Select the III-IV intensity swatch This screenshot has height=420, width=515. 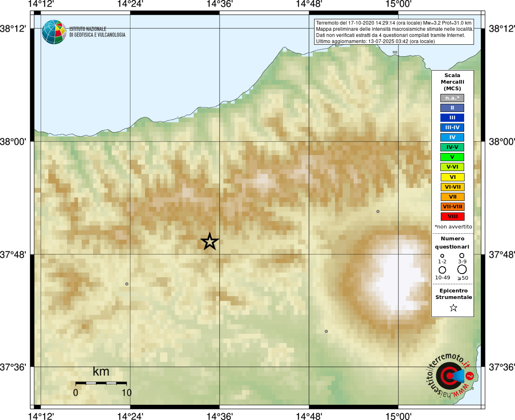[452, 128]
